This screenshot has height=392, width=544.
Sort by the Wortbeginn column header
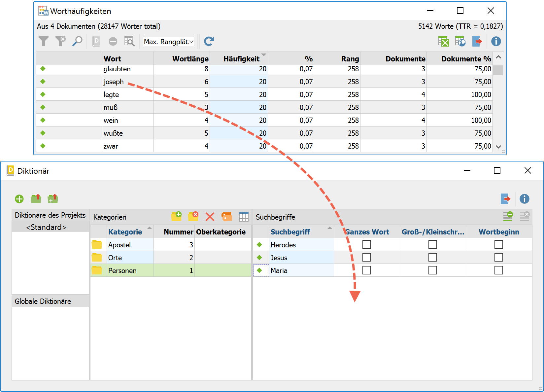pyautogui.click(x=499, y=232)
